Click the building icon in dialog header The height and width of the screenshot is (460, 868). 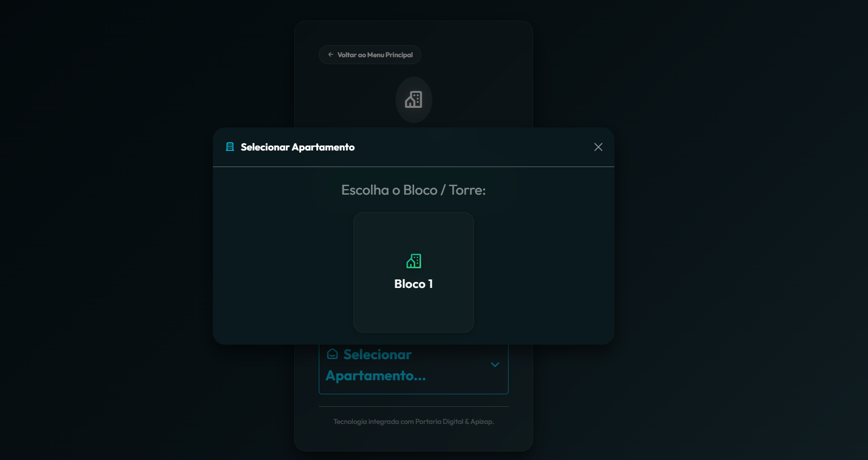pyautogui.click(x=230, y=147)
